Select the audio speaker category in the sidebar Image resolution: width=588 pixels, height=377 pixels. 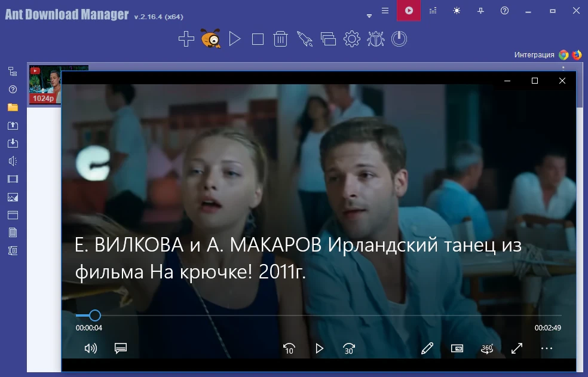click(x=13, y=161)
